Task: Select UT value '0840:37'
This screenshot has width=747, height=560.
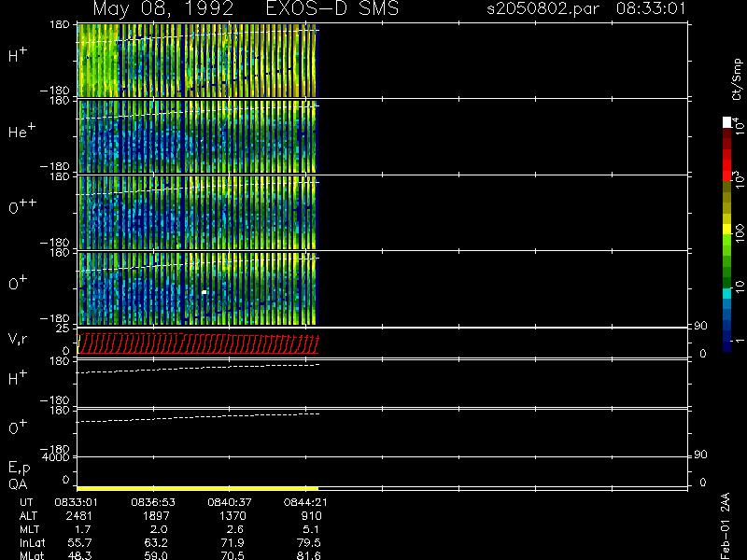Action: pyautogui.click(x=229, y=502)
